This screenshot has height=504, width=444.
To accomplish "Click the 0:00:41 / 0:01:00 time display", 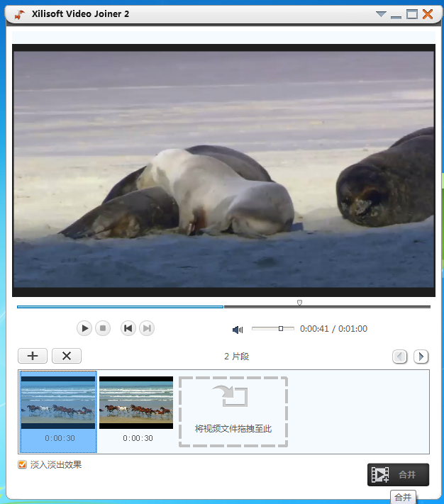I will 333,328.
